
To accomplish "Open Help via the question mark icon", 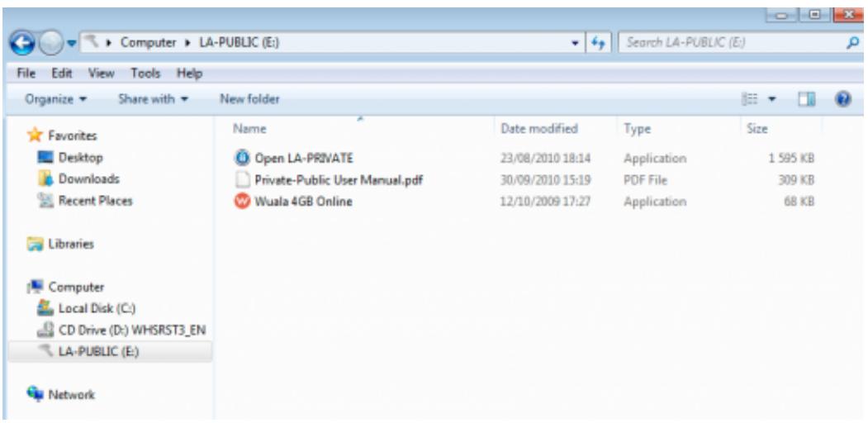I will [843, 99].
